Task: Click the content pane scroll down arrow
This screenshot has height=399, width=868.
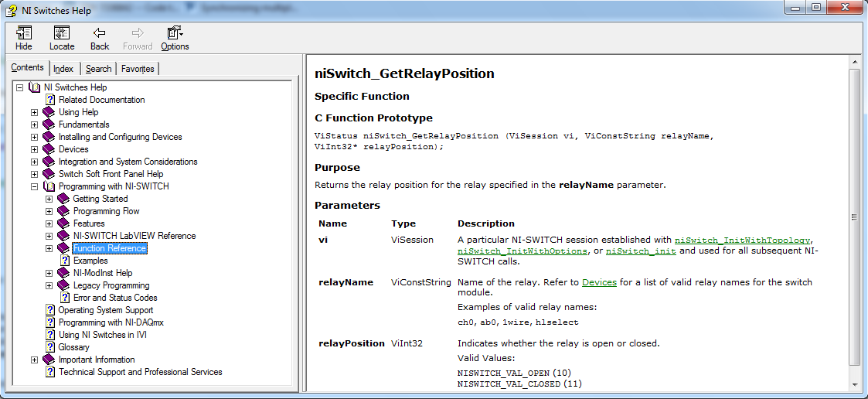Action: [854, 385]
